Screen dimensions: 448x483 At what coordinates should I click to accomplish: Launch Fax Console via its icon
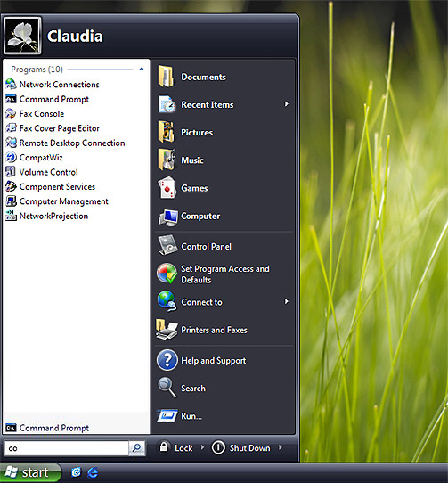[11, 113]
